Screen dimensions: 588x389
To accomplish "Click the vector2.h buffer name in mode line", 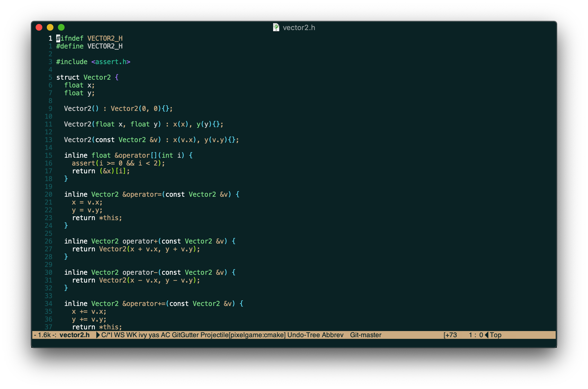I will pos(75,335).
